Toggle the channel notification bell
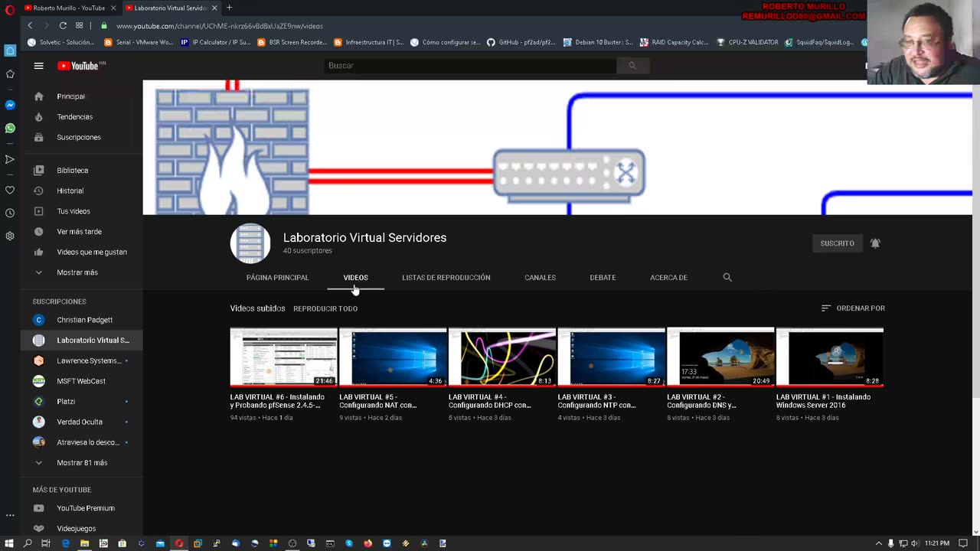The width and height of the screenshot is (980, 551). coord(875,243)
